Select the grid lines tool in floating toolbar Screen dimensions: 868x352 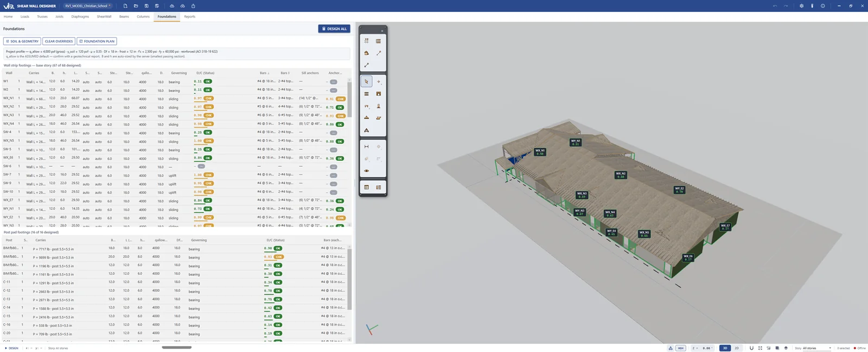367,41
